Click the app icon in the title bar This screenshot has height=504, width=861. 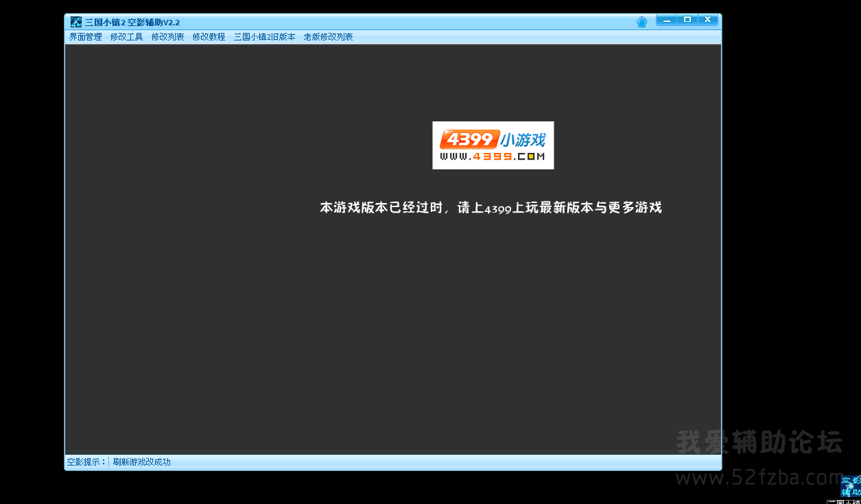click(x=75, y=22)
